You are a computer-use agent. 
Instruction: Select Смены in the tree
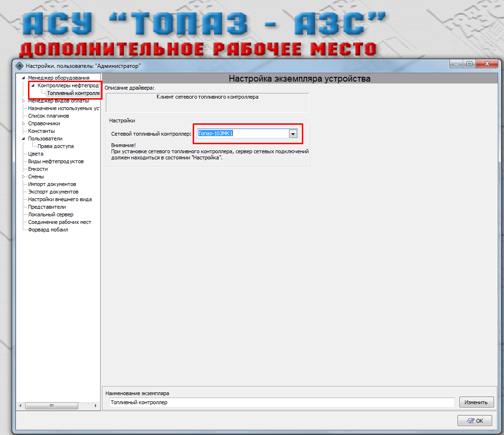coord(36,176)
